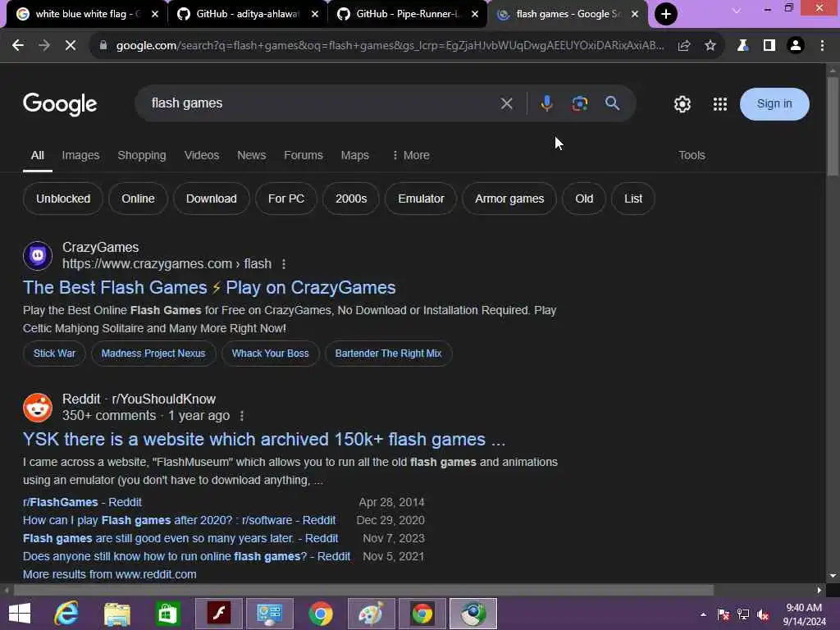Image resolution: width=840 pixels, height=630 pixels.
Task: Filter results with For PC chip
Action: 286,199
